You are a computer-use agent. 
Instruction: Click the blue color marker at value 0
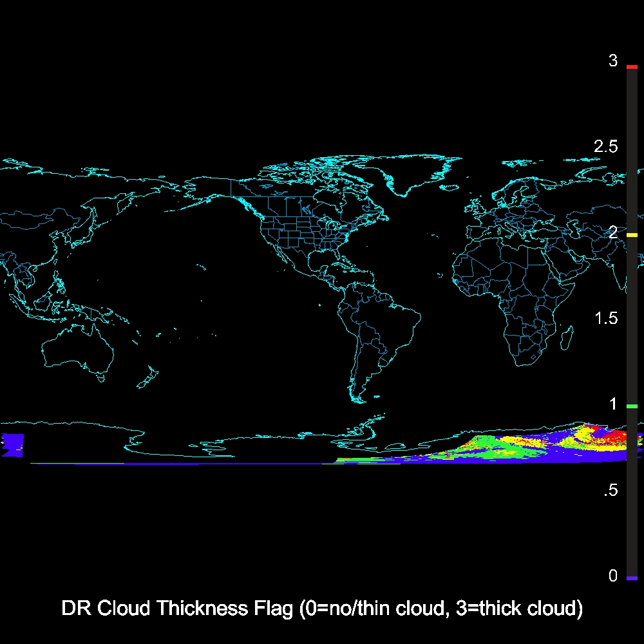coord(632,578)
